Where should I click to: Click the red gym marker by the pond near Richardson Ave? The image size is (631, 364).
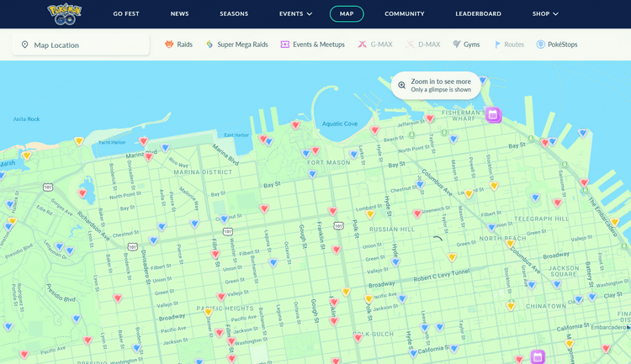(82, 193)
